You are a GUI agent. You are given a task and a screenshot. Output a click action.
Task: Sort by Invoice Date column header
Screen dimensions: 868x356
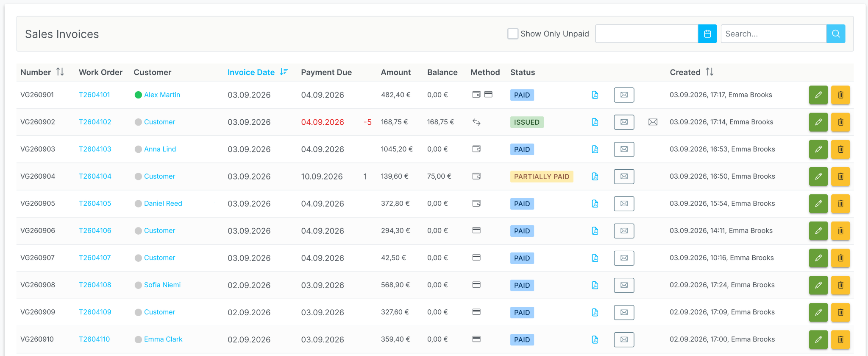coord(258,72)
